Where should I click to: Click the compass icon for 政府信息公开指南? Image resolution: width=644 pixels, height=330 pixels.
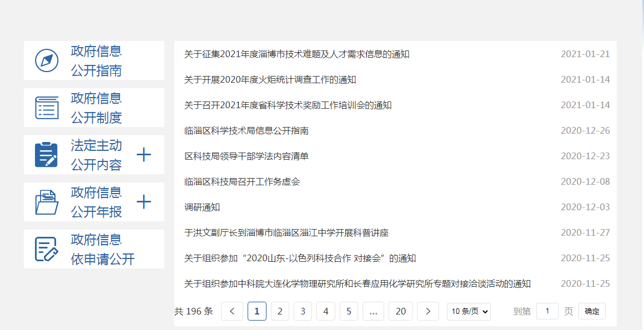[47, 60]
